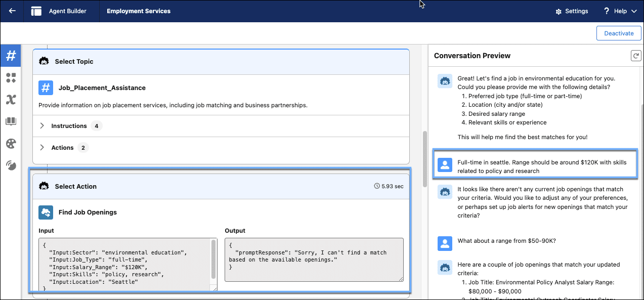This screenshot has width=644, height=300.
Task: Open the Actions tiles icon in sidebar
Action: point(11,77)
